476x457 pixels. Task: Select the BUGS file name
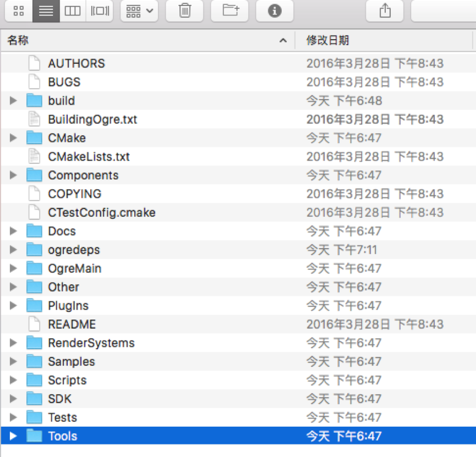[64, 82]
